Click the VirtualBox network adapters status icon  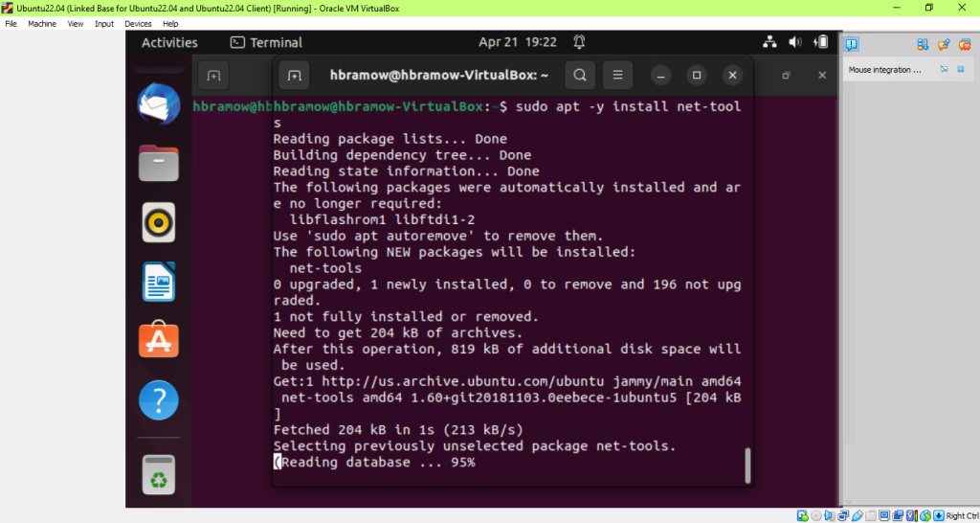843,515
